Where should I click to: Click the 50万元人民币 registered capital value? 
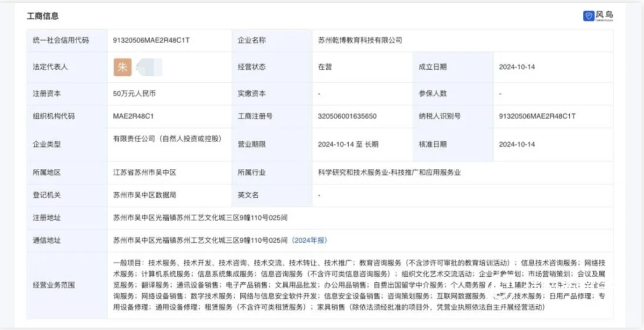tap(135, 94)
